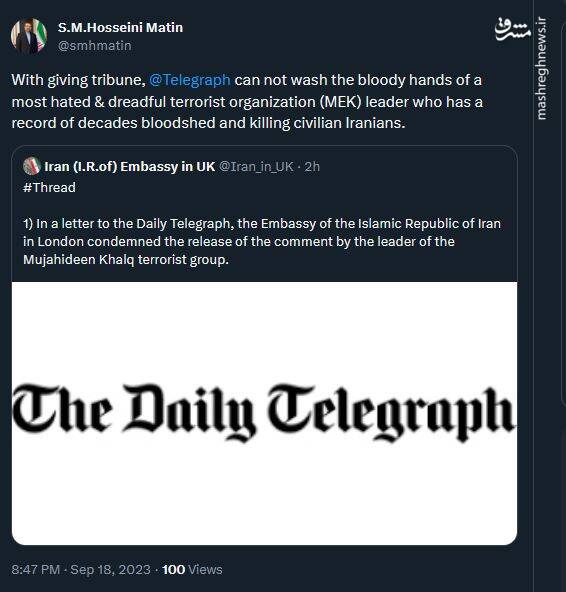
Task: Open the Iran Embassy in UK avatar
Action: tap(32, 166)
